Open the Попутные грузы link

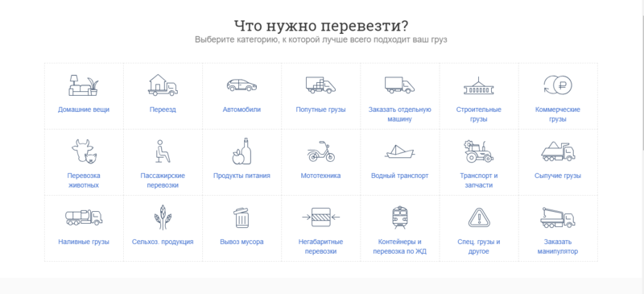click(320, 110)
